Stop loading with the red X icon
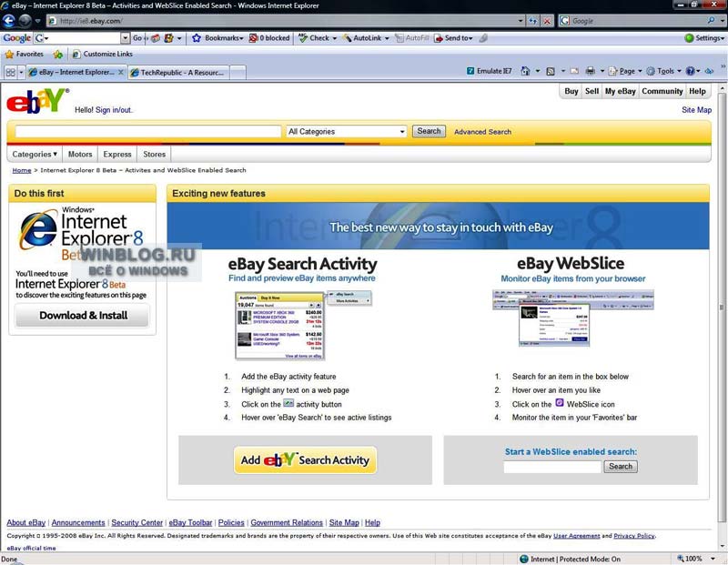The height and width of the screenshot is (565, 728). click(548, 21)
